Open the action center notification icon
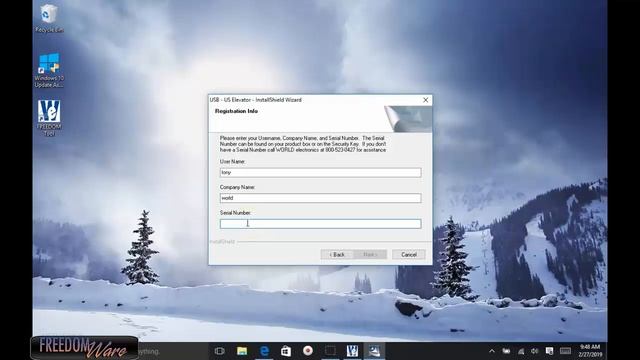 point(549,351)
